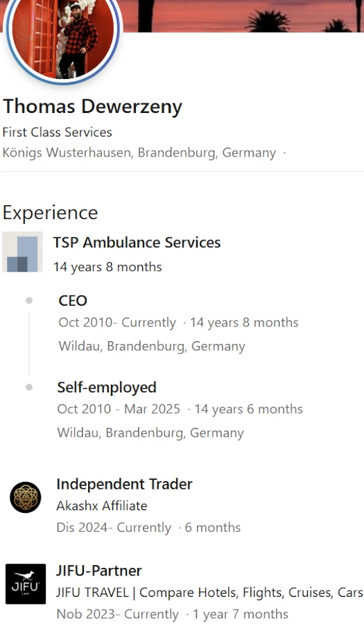Click the Experience section heading
Screen dimensions: 364x624
(x=50, y=213)
